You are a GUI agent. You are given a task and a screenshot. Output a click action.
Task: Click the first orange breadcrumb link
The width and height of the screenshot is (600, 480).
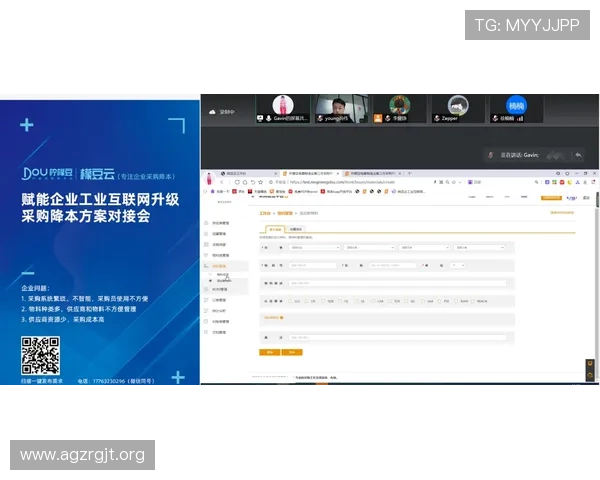coord(265,213)
